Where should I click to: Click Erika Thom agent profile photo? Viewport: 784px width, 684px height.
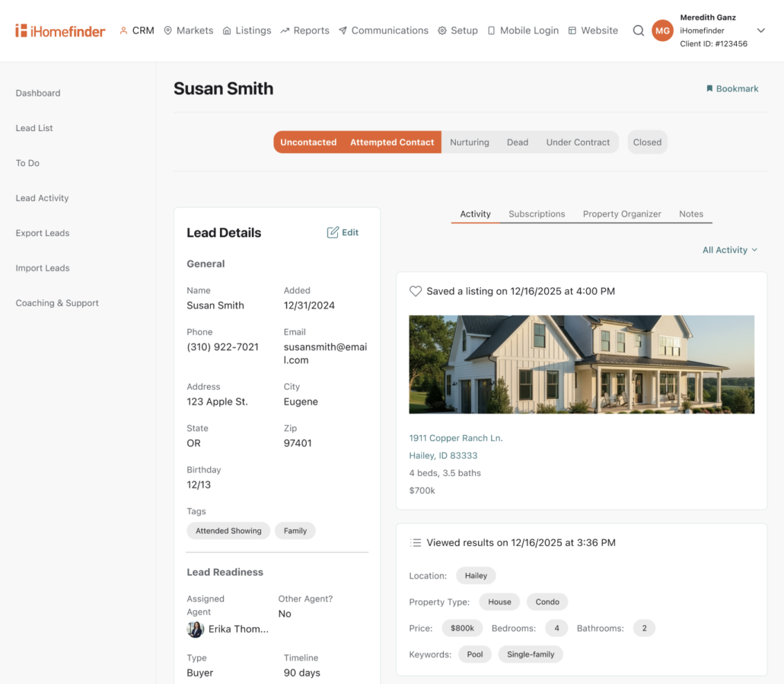pos(196,629)
